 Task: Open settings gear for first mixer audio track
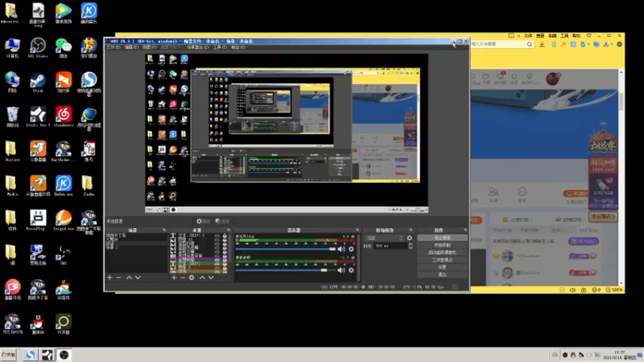pyautogui.click(x=351, y=249)
